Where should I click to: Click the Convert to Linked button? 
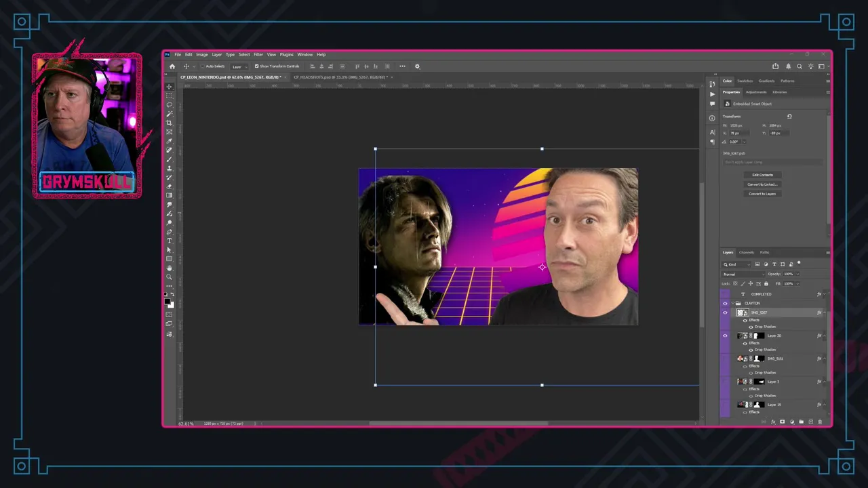click(763, 184)
